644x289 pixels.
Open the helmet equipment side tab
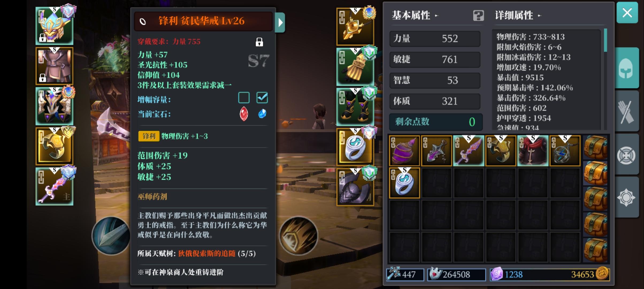(x=626, y=68)
